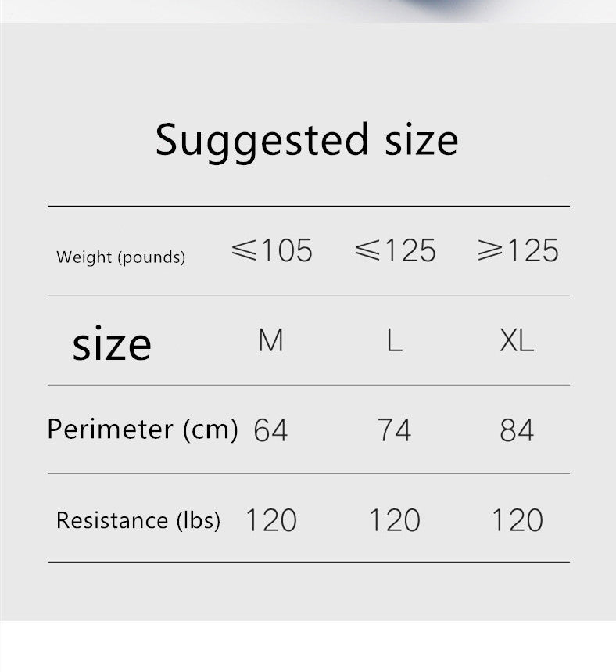Viewport: 616px width, 672px height.
Task: Click the thick bottom border of the table
Action: (x=308, y=562)
